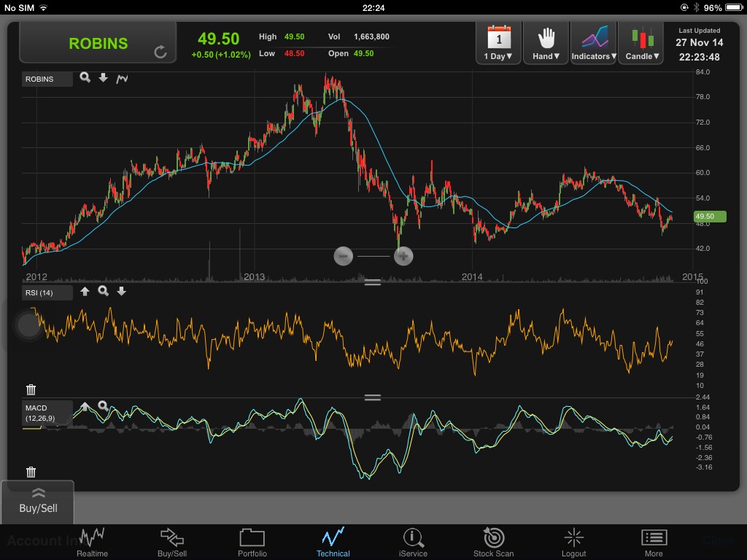Switch to the Realtime tab
This screenshot has height=560, width=747.
93,542
